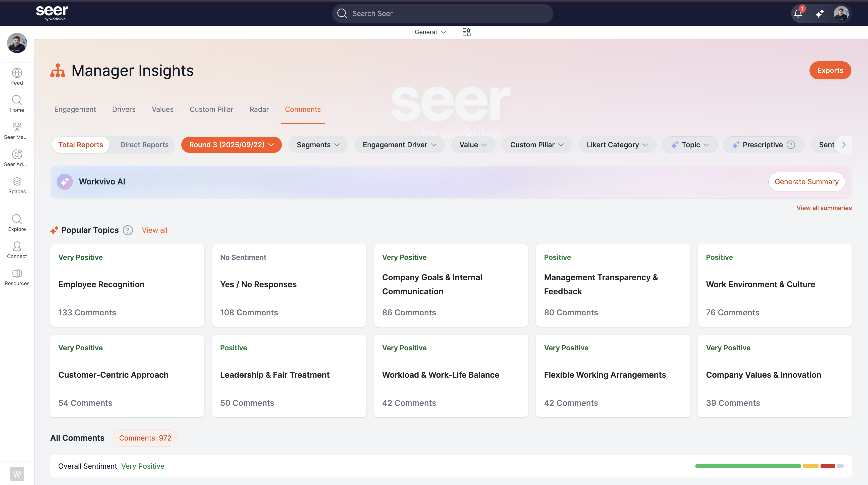Click the Workvivo AI sparkle badge
Screen dimensions: 868x485
pos(65,182)
